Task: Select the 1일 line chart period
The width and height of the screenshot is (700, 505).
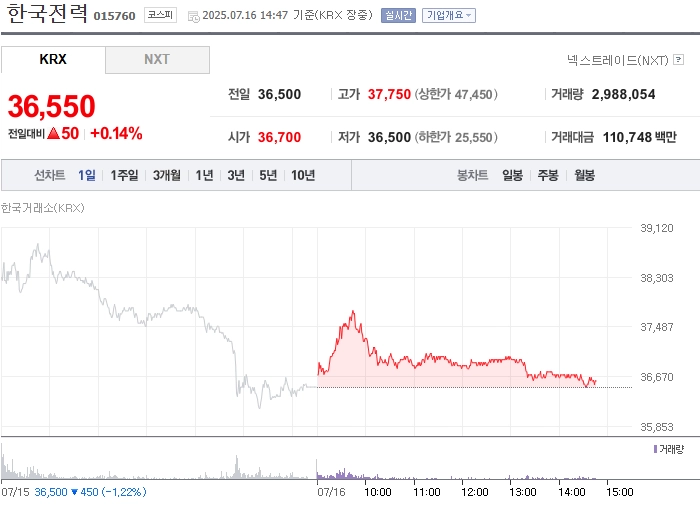Action: tap(87, 175)
